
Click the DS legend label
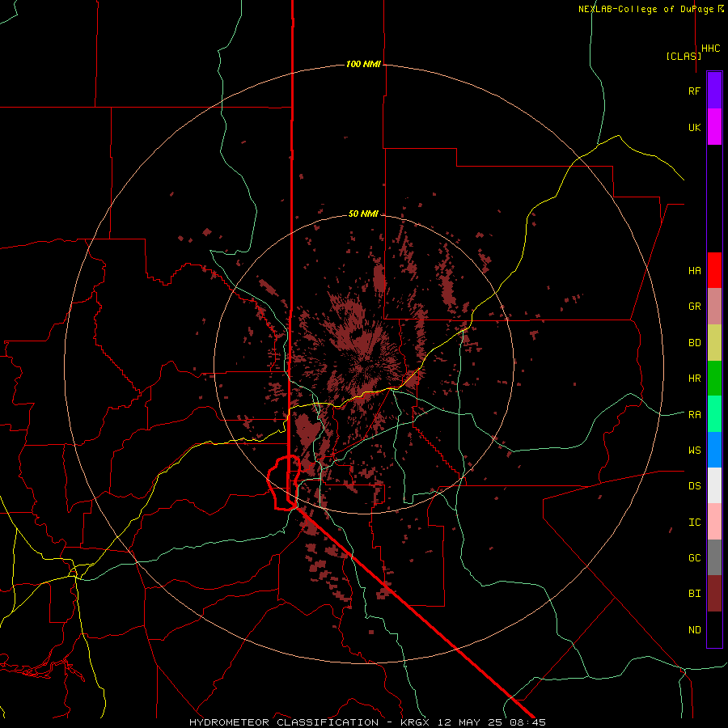click(x=694, y=486)
